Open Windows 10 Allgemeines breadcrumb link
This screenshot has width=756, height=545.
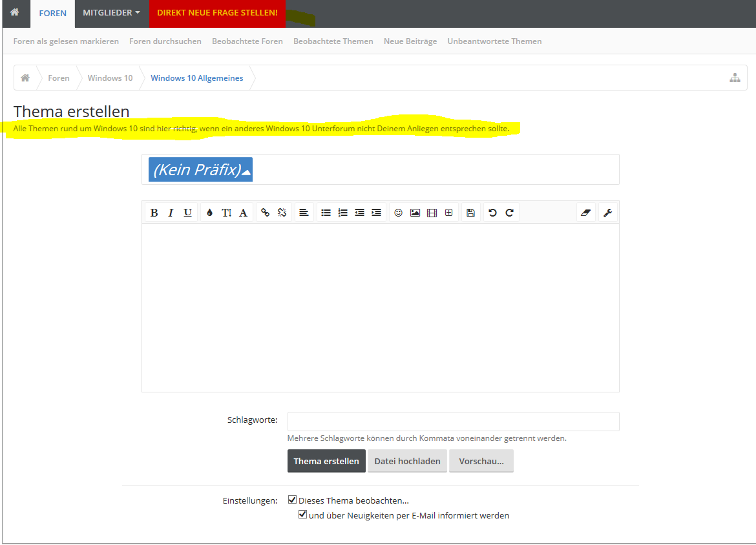pos(196,78)
